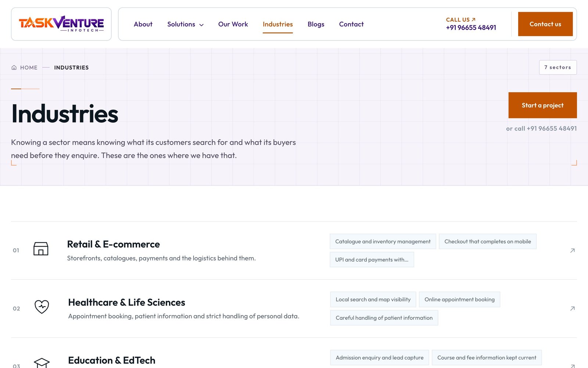Click the "or call +91 96655 48491" link
The image size is (588, 368).
541,128
